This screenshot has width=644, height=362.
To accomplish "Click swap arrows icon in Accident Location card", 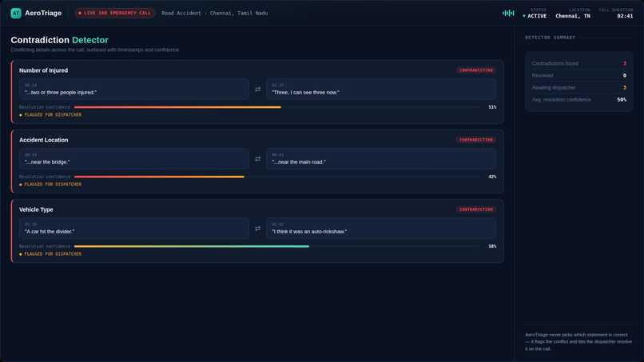I will click(258, 159).
